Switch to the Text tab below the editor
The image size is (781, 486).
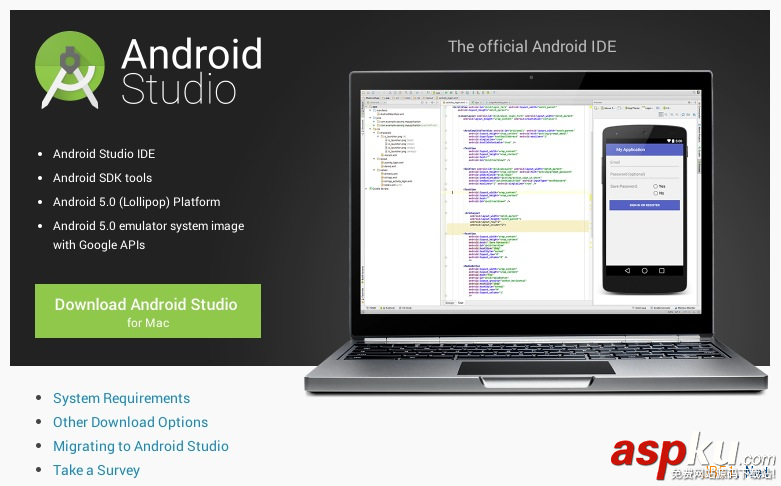461,301
